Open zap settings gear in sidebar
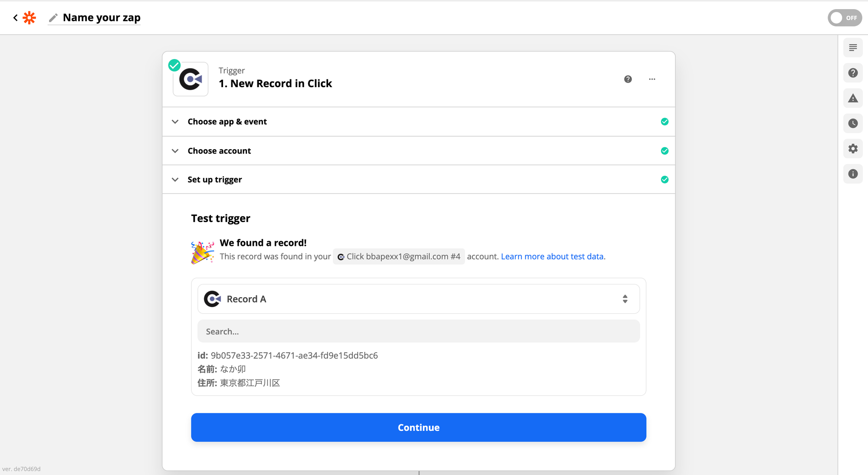This screenshot has width=868, height=475. 853,149
